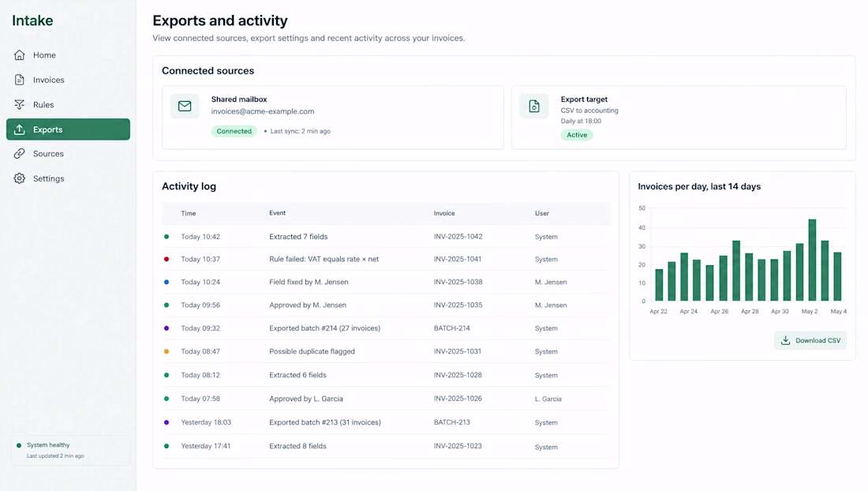
Task: Click the Connected status badge
Action: point(234,131)
